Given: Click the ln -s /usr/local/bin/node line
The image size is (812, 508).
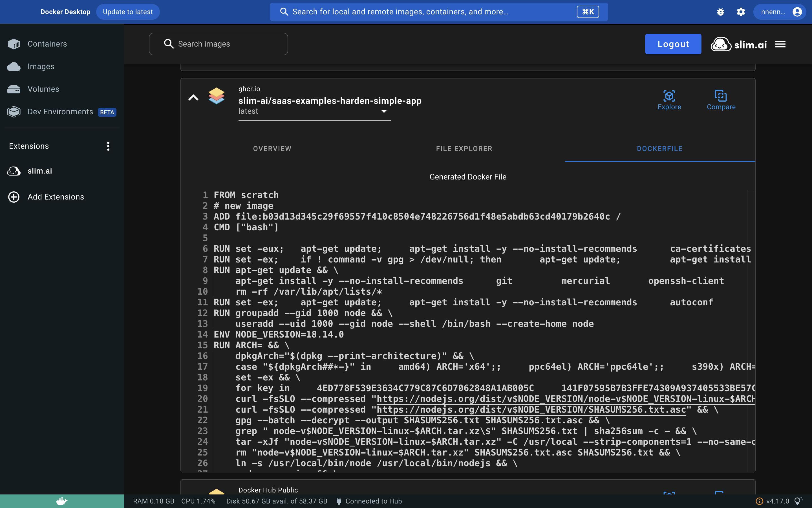Looking at the screenshot, I should click(x=376, y=463).
